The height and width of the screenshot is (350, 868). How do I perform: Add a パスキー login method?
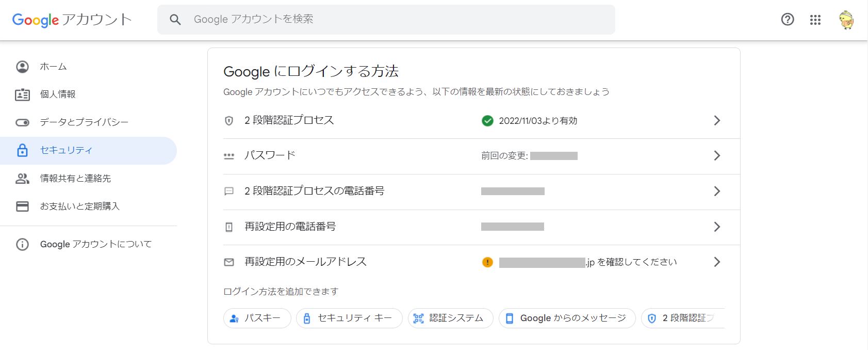point(257,318)
